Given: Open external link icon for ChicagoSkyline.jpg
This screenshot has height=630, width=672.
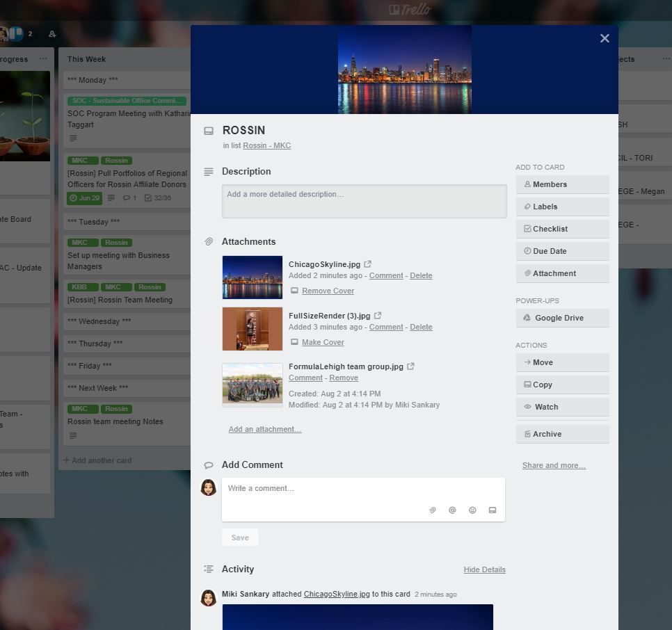Looking at the screenshot, I should (368, 264).
